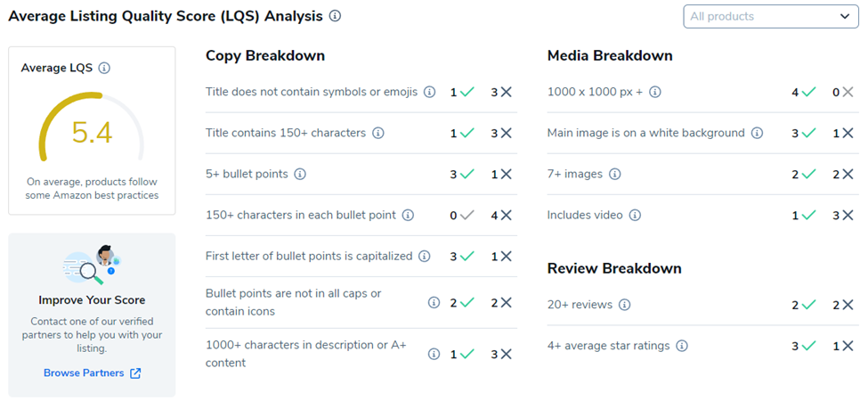Click info icon next to 20+ reviews

click(x=624, y=305)
